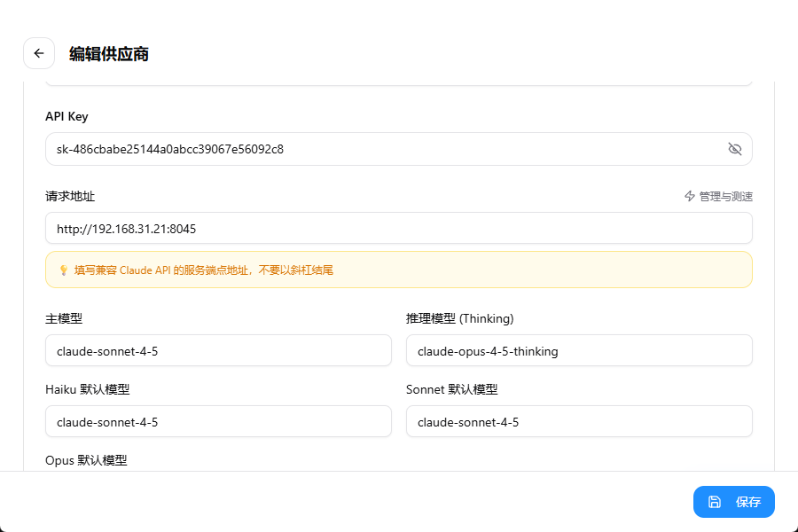Go back using the left arrow button
This screenshot has height=532, width=798.
pos(39,53)
